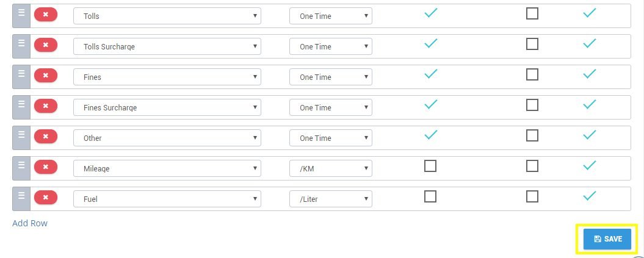644x258 pixels.
Task: Click the Add Row link
Action: coord(30,223)
